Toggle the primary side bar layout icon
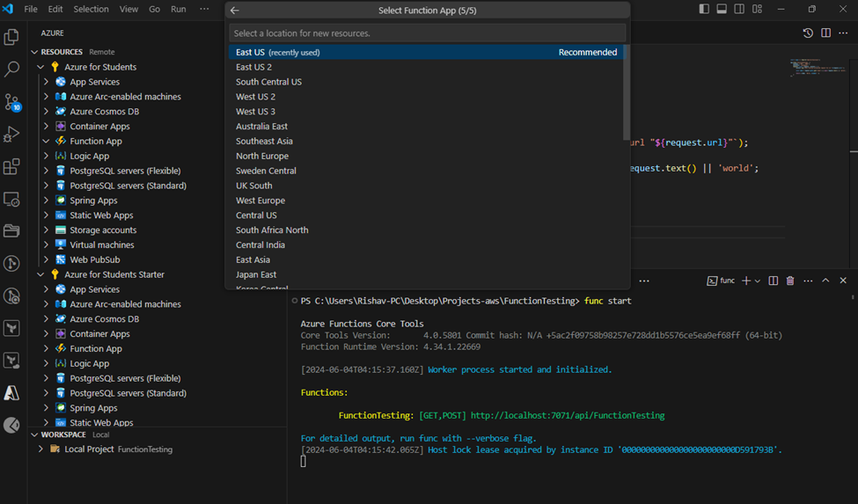This screenshot has width=858, height=504. [x=704, y=9]
